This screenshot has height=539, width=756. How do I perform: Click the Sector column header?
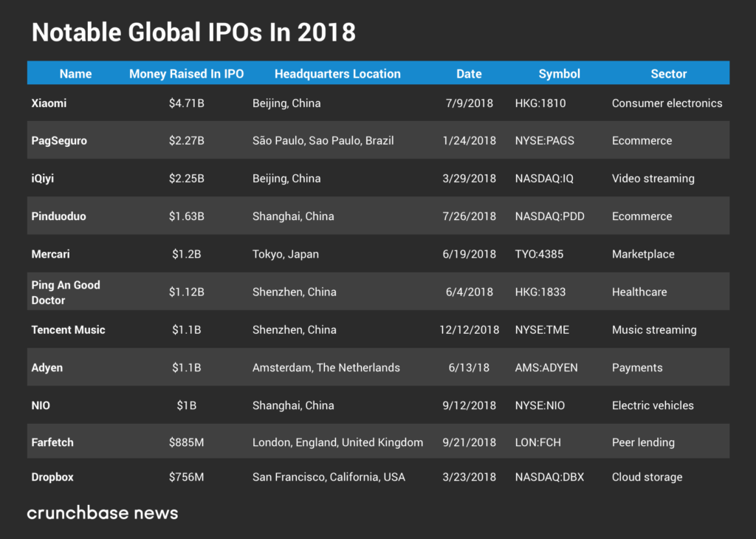point(668,74)
